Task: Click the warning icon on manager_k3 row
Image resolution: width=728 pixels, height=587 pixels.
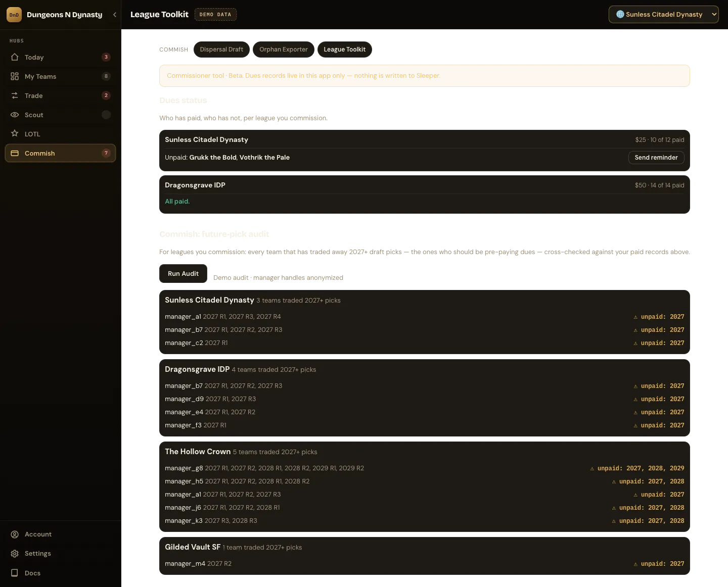Action: point(614,521)
